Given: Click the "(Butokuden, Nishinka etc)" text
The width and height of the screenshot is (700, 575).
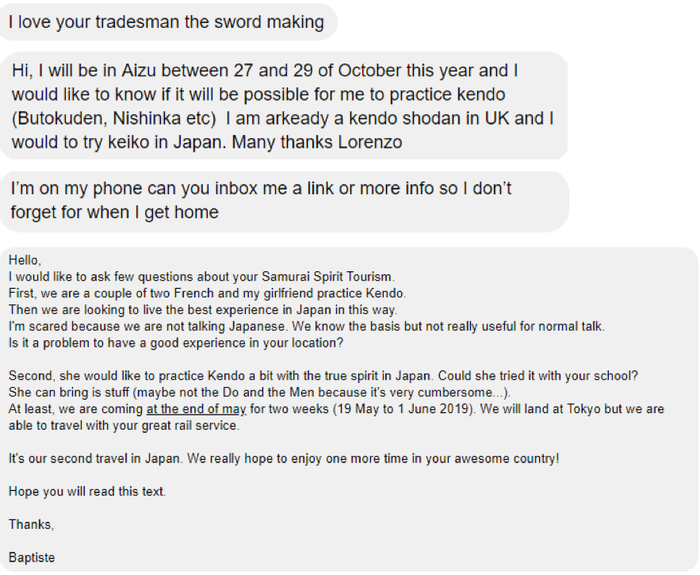Looking at the screenshot, I should click(x=116, y=119).
